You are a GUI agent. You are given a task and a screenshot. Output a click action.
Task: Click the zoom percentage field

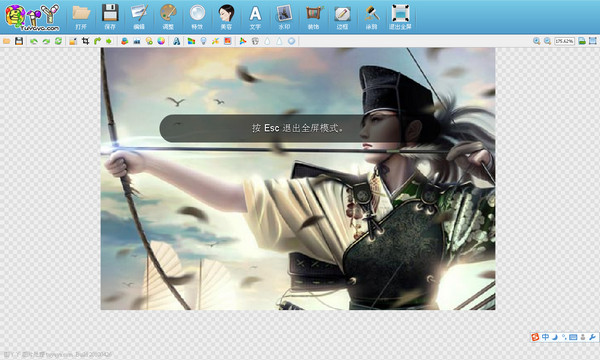tap(564, 41)
